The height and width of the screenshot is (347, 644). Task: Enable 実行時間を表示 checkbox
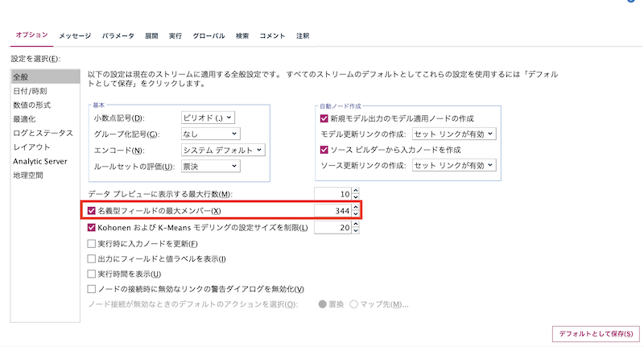click(x=92, y=274)
